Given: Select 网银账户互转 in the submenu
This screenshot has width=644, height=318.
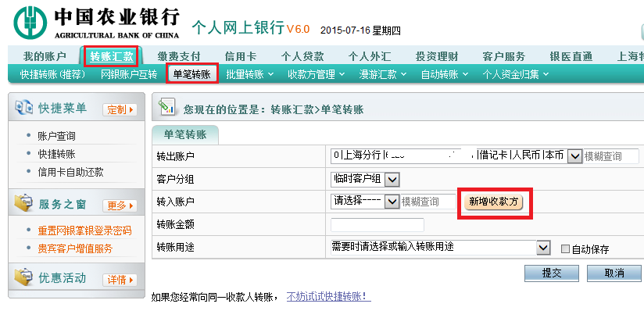Looking at the screenshot, I should [x=129, y=74].
